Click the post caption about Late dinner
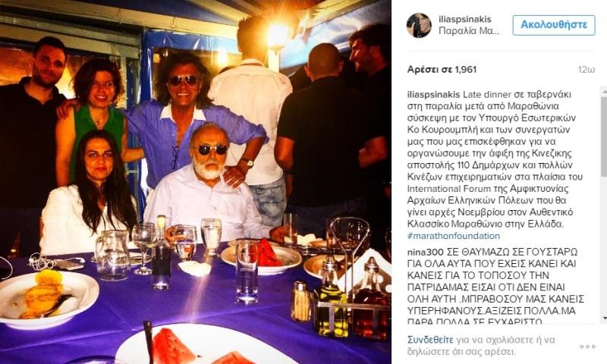This screenshot has height=364, width=607. [x=495, y=159]
